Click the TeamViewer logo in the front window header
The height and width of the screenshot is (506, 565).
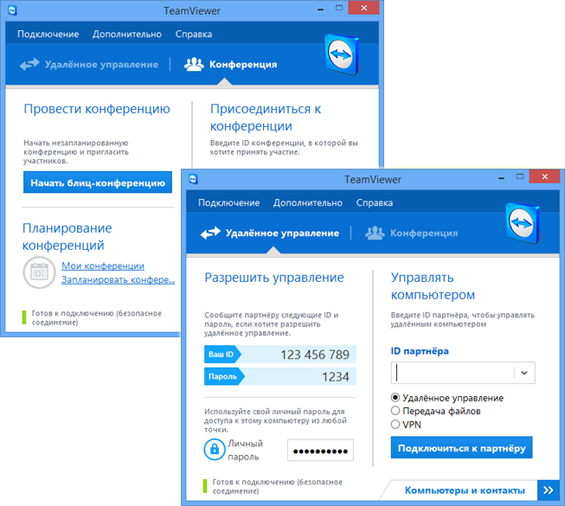(x=522, y=223)
